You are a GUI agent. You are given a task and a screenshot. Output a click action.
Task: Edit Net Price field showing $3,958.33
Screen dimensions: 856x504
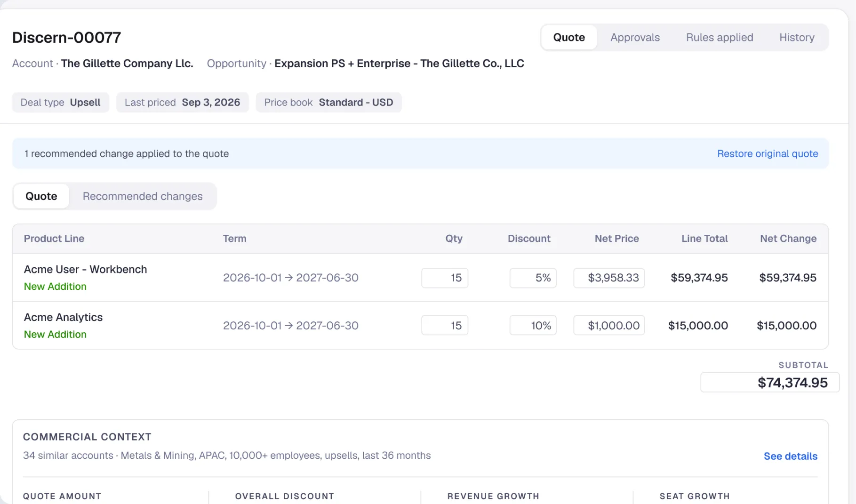(609, 278)
